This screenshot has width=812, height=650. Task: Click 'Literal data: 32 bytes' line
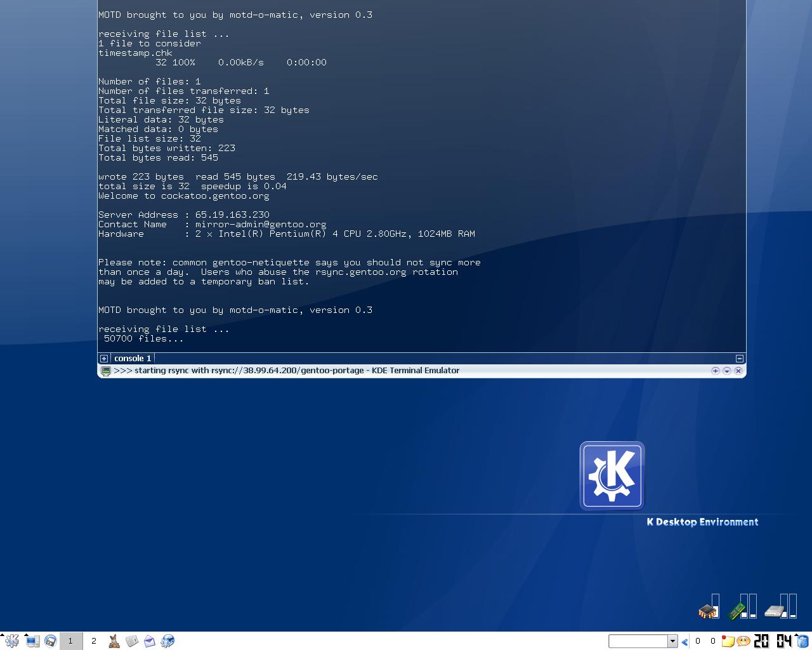(x=161, y=120)
